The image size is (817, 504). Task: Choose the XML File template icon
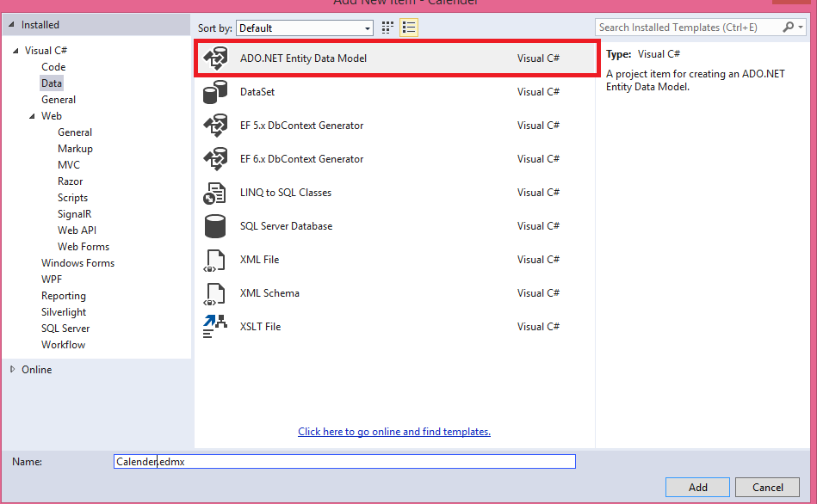coord(214,260)
